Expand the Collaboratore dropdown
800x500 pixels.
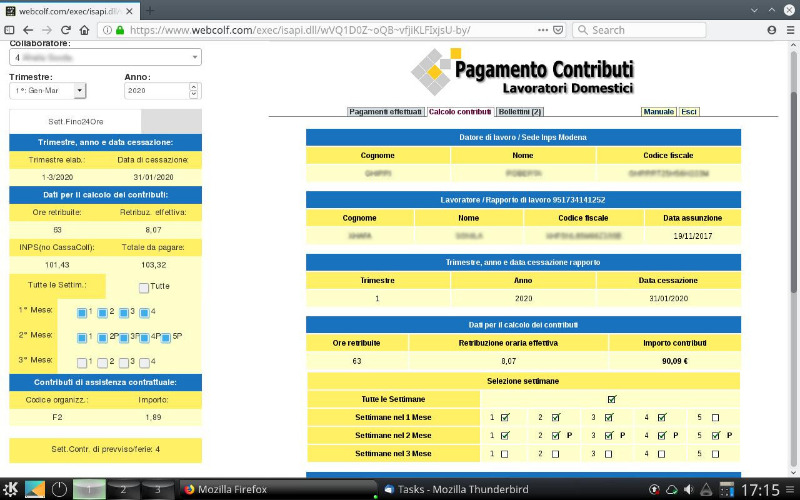coord(194,57)
